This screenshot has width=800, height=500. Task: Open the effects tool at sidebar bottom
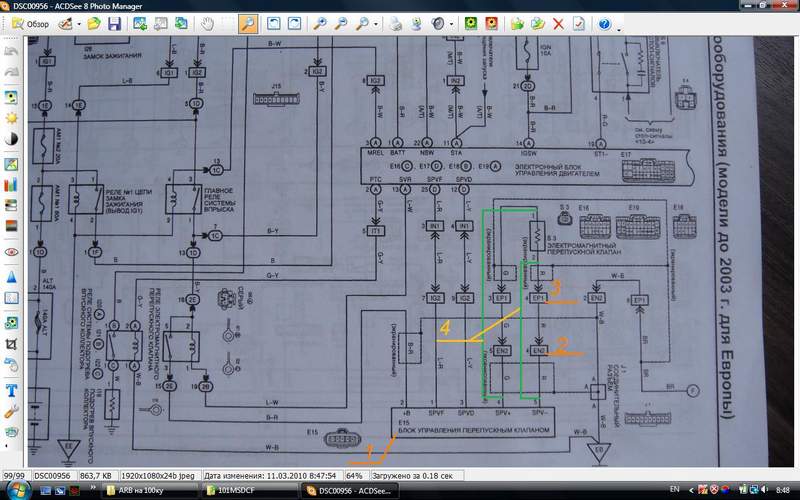pos(11,432)
